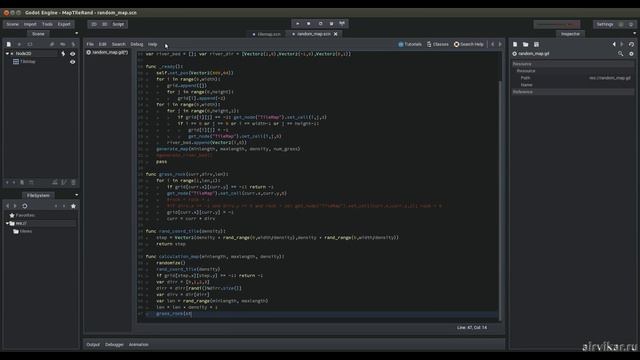This screenshot has width=640, height=360.
Task: Collapse the res:// folder
Action: (7, 224)
